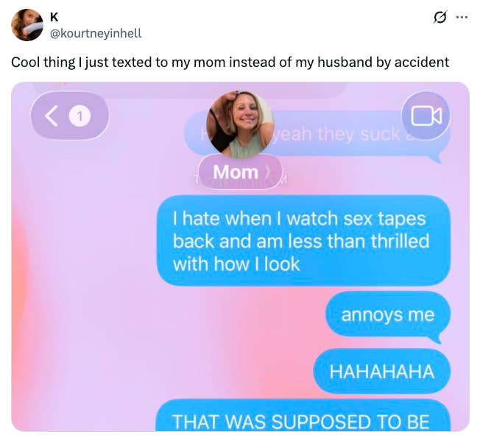Open the @kourtneyinhell handle link

(x=96, y=33)
